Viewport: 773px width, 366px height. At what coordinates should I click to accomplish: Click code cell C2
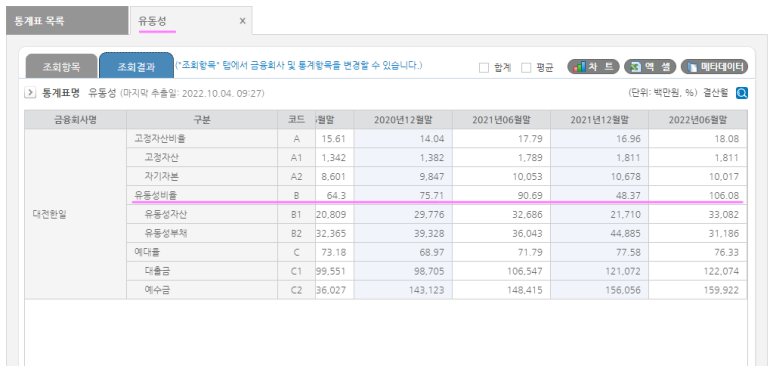296,290
